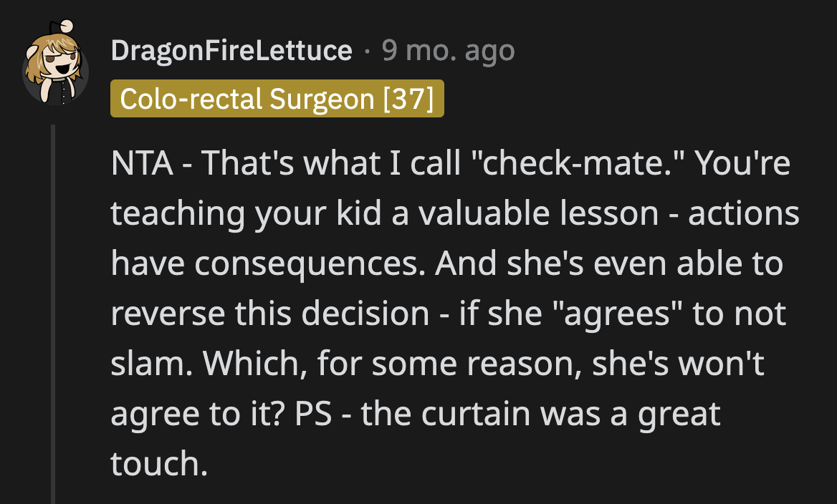The image size is (837, 504).
Task: Click the word "decision" in the comment
Action: click(365, 314)
